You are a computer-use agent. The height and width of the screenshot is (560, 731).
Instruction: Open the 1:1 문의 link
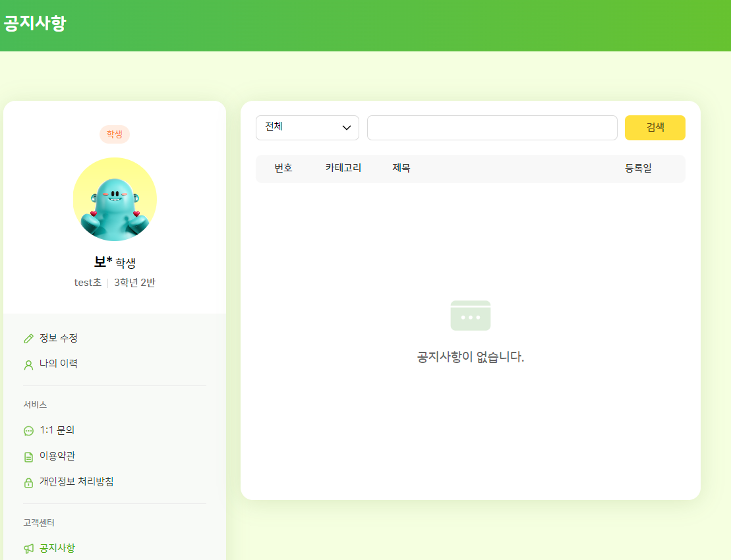pos(57,430)
